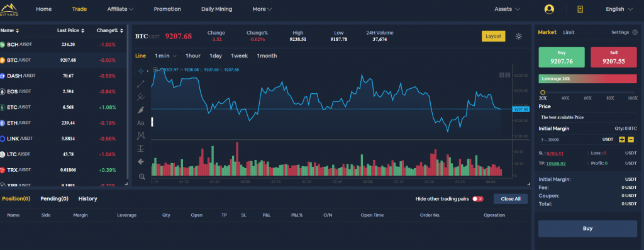Select the Aa text annotation tool
This screenshot has height=250, width=644.
pos(141,123)
